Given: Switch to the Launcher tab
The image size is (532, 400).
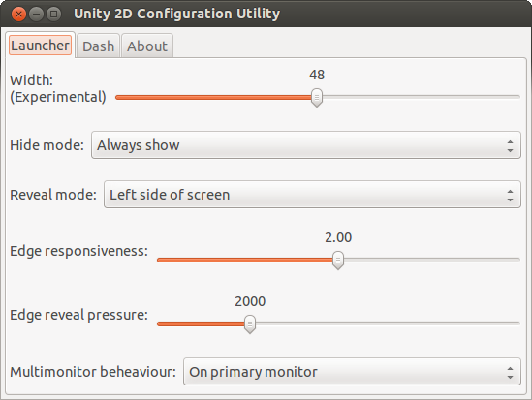Looking at the screenshot, I should [40, 46].
